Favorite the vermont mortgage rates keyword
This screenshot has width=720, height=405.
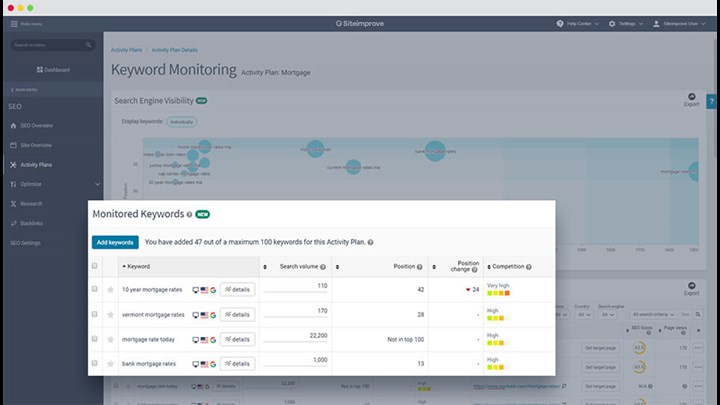111,314
